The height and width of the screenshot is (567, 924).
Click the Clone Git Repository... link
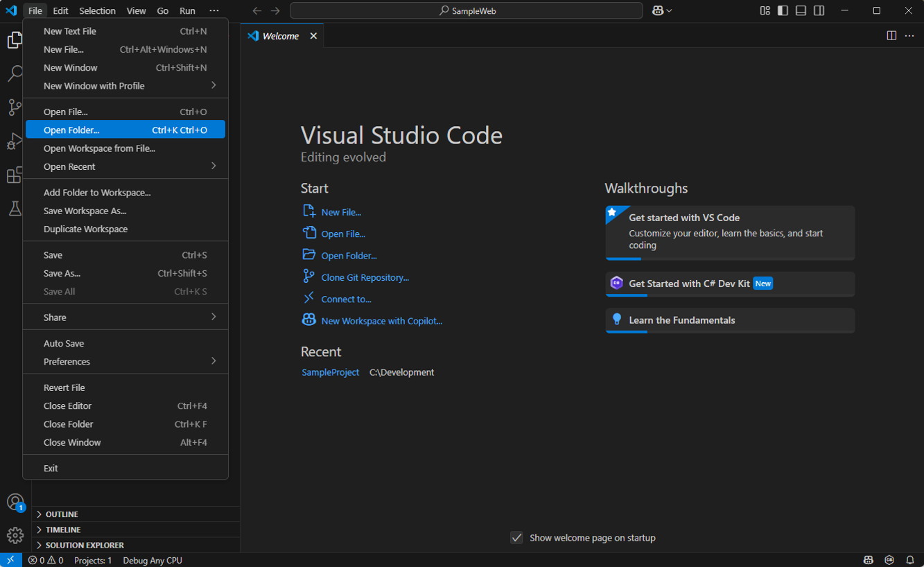[365, 277]
